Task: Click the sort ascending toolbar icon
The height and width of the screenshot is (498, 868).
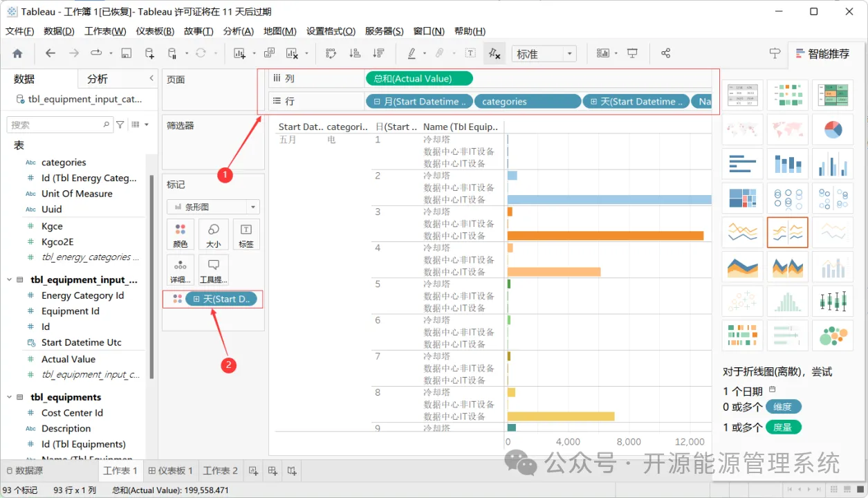Action: (355, 53)
